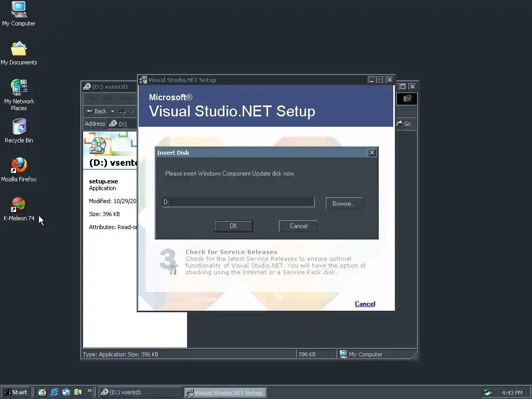The image size is (532, 399).
Task: Click the Cancel link at the bottom of Setup
Action: click(365, 303)
